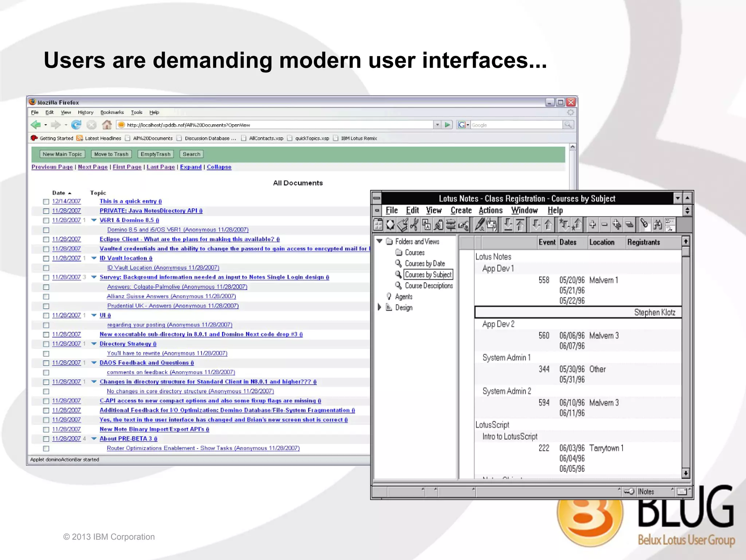Click the first grid icon in Notes toolbar

pos(378,225)
